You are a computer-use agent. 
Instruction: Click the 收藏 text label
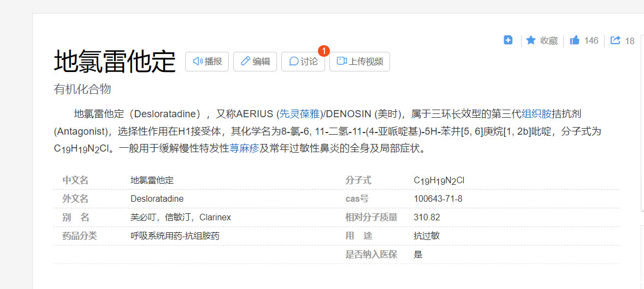549,40
